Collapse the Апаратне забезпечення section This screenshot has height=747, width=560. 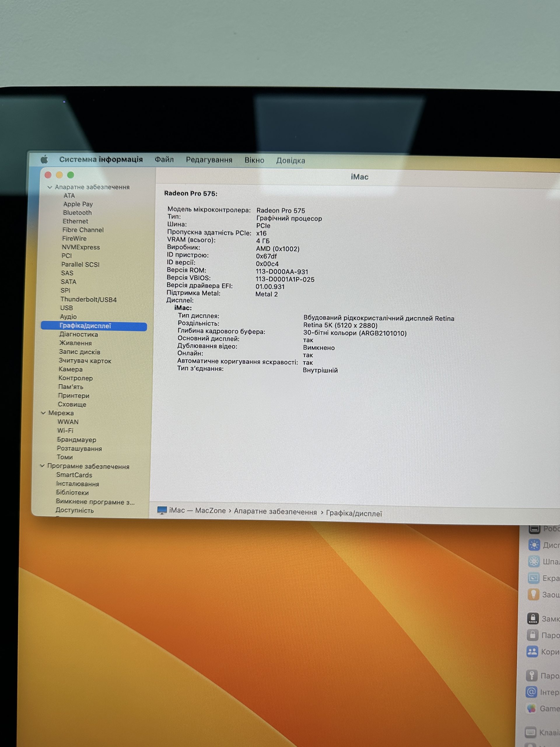pos(50,187)
